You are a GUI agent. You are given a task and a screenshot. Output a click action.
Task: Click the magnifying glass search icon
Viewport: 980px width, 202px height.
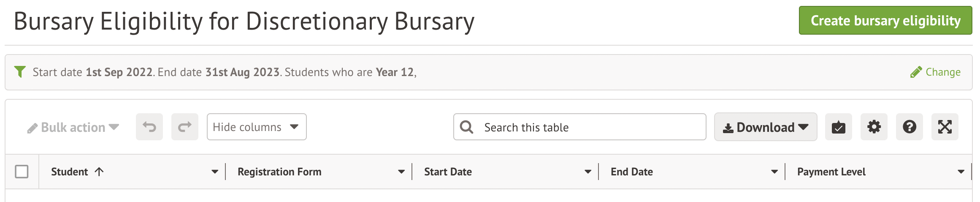click(x=466, y=127)
